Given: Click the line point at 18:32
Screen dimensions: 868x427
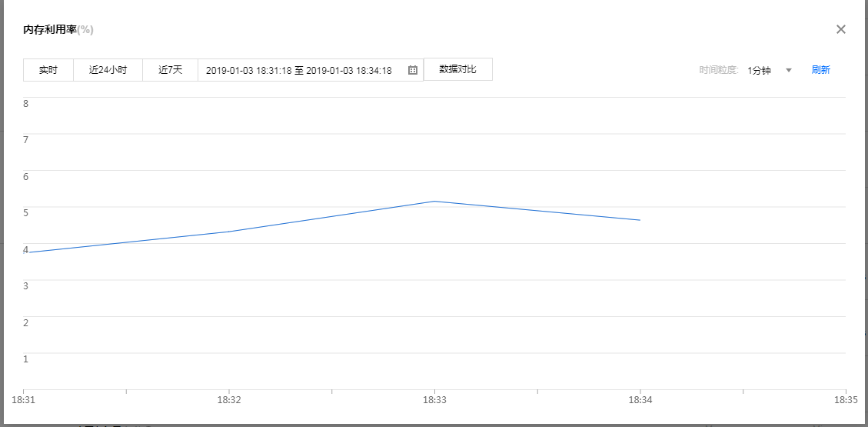Looking at the screenshot, I should (229, 232).
